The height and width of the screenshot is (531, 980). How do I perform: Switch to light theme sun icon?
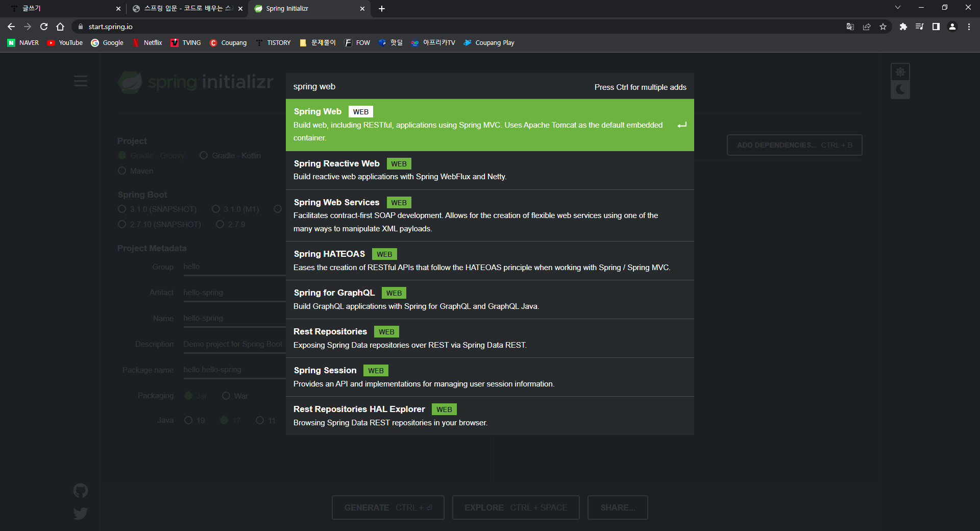click(900, 72)
